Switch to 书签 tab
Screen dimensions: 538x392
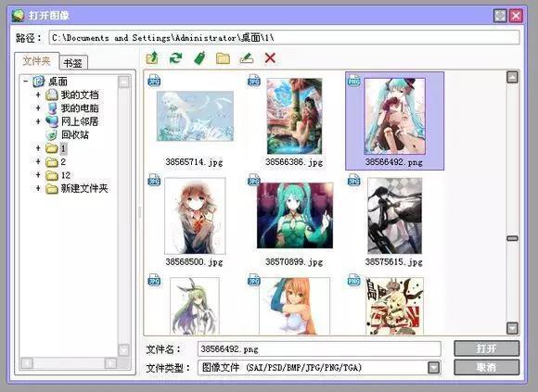click(x=73, y=63)
